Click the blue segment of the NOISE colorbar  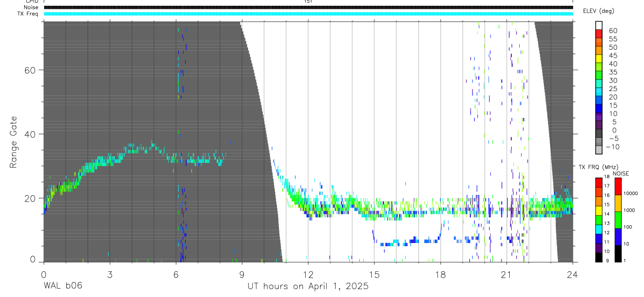click(618, 236)
